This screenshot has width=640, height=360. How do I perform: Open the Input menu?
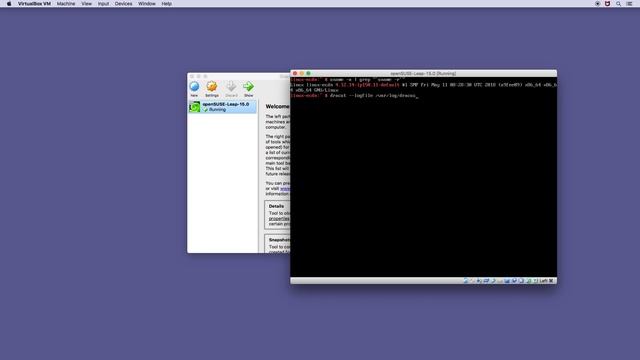(103, 4)
